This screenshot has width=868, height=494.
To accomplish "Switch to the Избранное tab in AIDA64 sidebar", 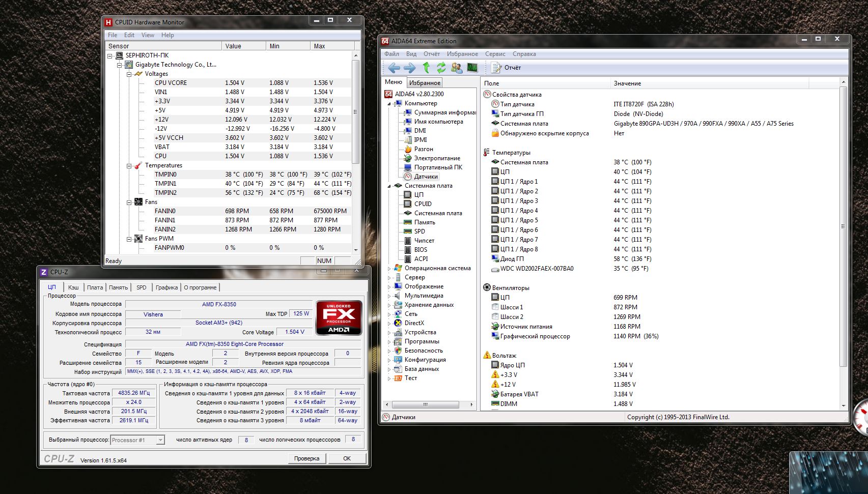I will tap(425, 83).
